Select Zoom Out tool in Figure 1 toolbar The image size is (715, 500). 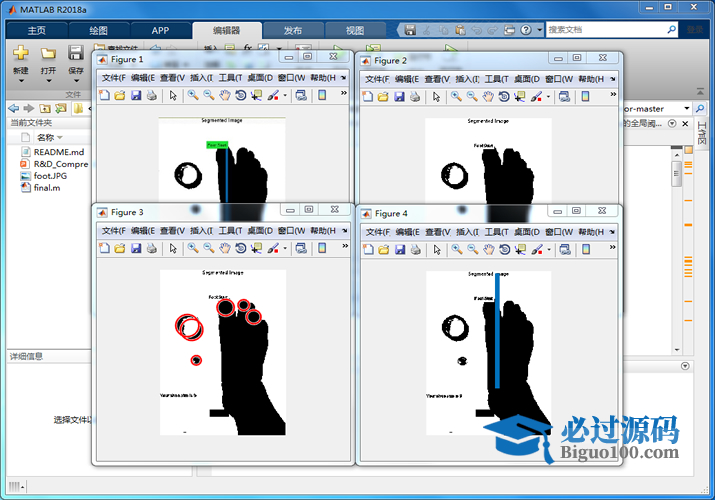209,95
